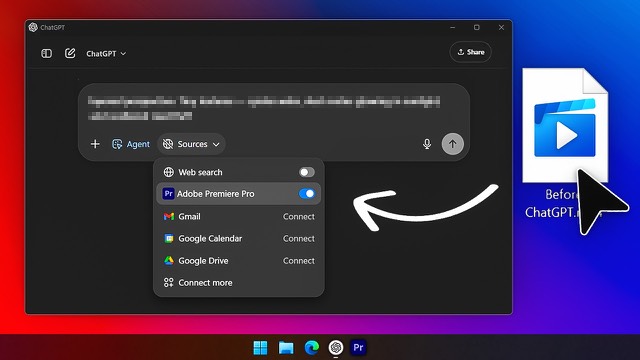Close the ChatGPT window
Screen dimensions: 640x360
click(501, 27)
